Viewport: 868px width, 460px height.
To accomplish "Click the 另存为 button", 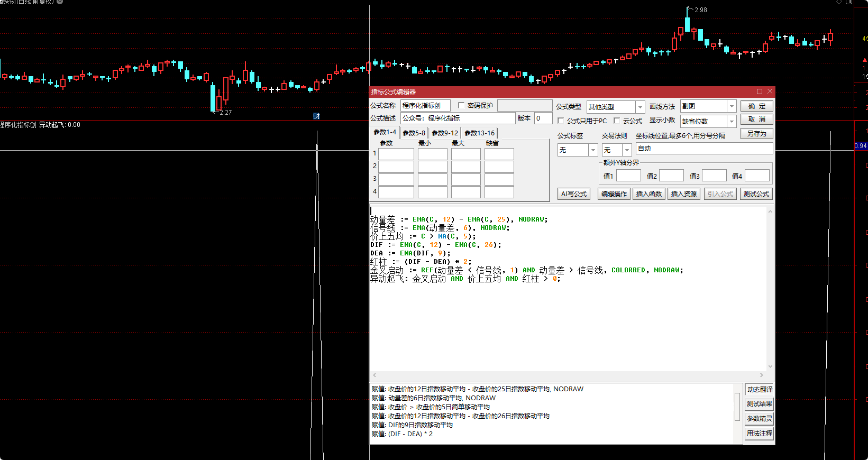I will point(756,134).
